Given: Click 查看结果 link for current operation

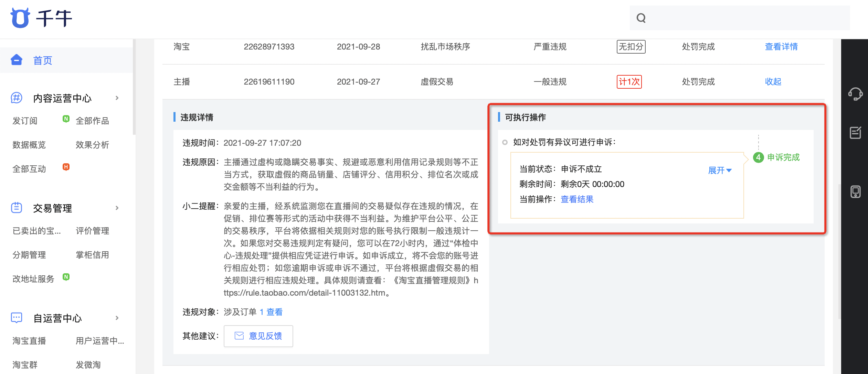Looking at the screenshot, I should tap(577, 199).
